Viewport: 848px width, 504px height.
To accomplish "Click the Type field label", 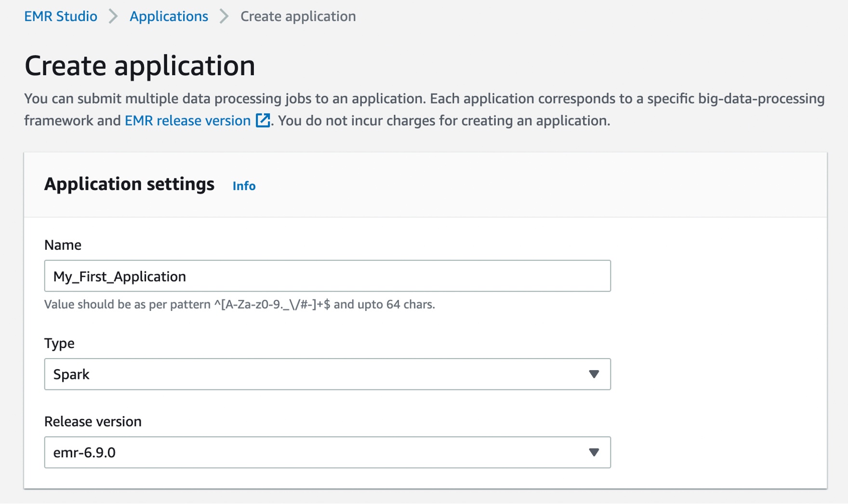I will 59,343.
